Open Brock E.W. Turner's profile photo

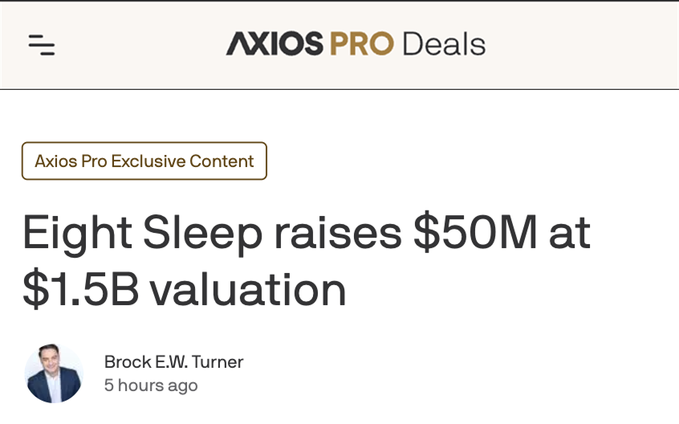pos(53,374)
